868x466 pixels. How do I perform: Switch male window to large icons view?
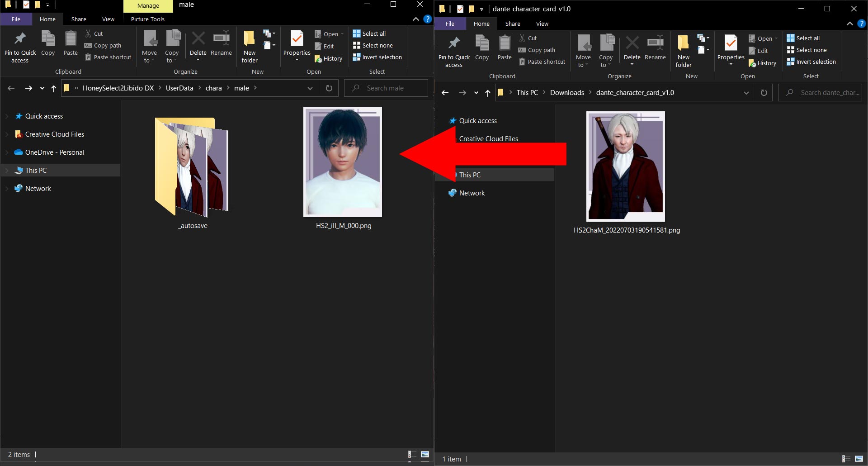425,454
